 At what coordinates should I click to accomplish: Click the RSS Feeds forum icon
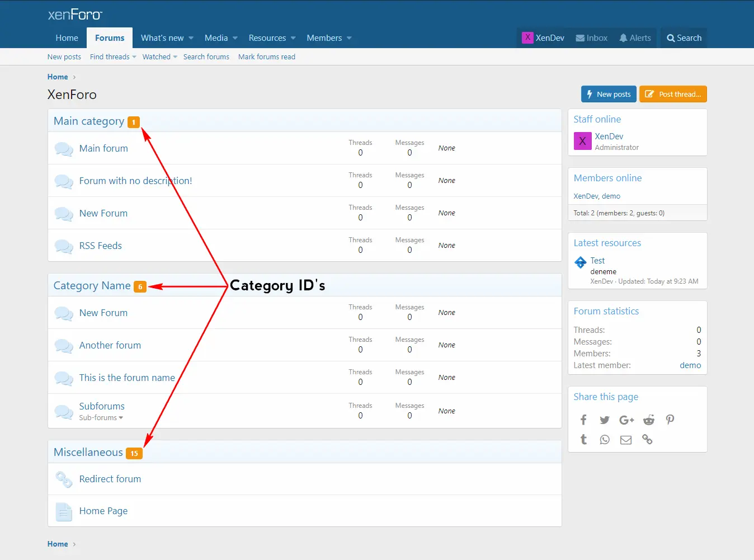pos(64,246)
